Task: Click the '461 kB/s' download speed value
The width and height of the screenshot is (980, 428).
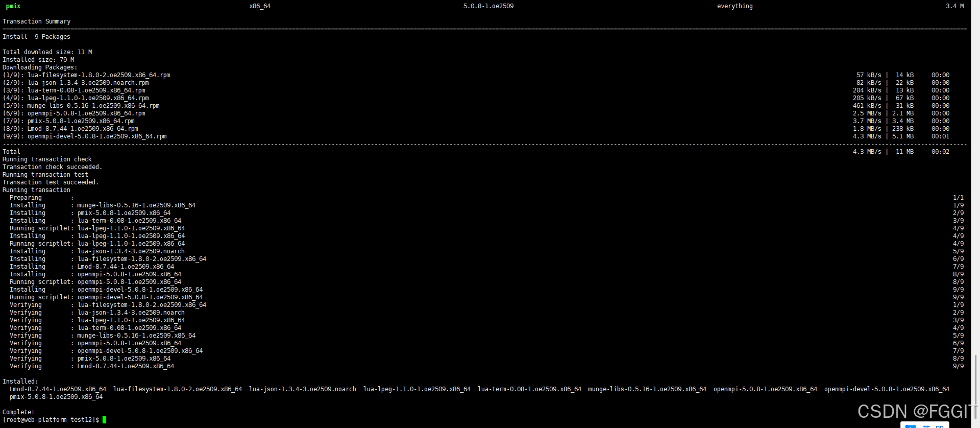Action: pos(867,106)
